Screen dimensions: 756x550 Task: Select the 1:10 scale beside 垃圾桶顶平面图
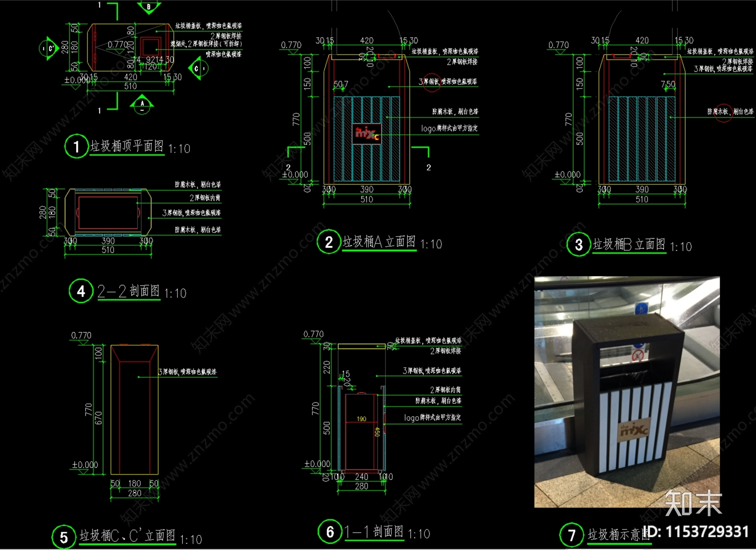click(179, 149)
